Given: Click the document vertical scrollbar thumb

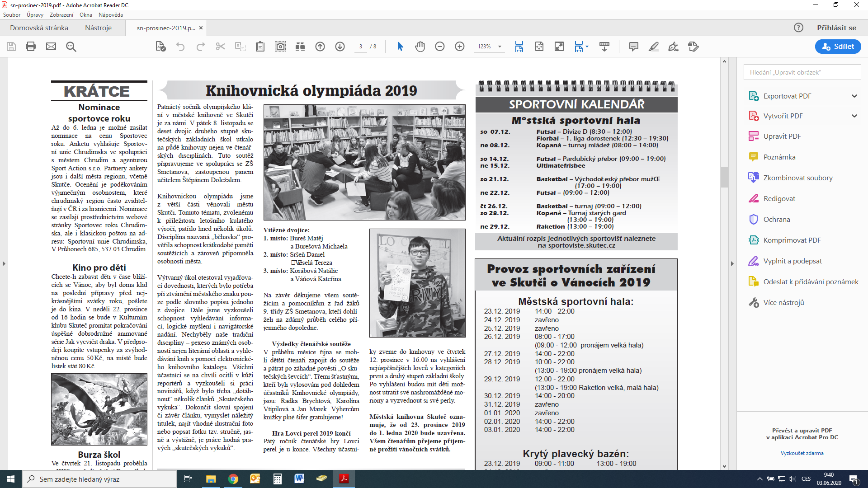Looking at the screenshot, I should point(724,177).
